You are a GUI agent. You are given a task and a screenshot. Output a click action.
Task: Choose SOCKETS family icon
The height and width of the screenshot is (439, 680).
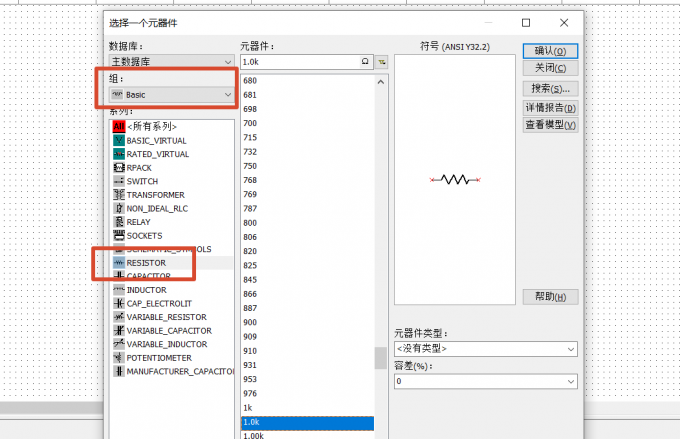[119, 236]
